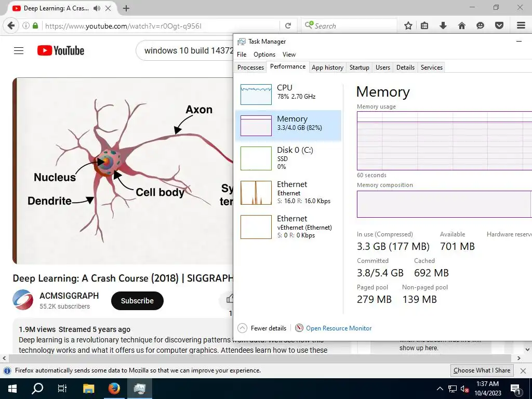Click the network tray icon
Viewport: 532px width, 399px height.
[x=453, y=389]
